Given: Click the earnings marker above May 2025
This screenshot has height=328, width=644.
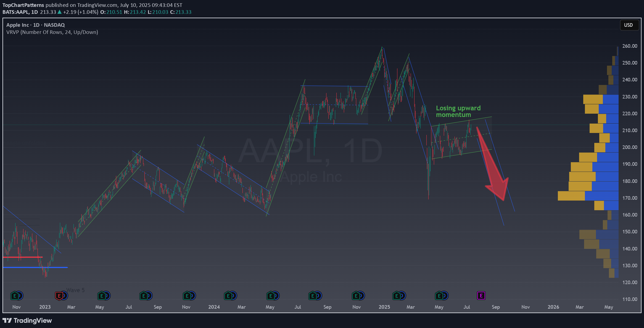Looking at the screenshot, I should point(439,296).
